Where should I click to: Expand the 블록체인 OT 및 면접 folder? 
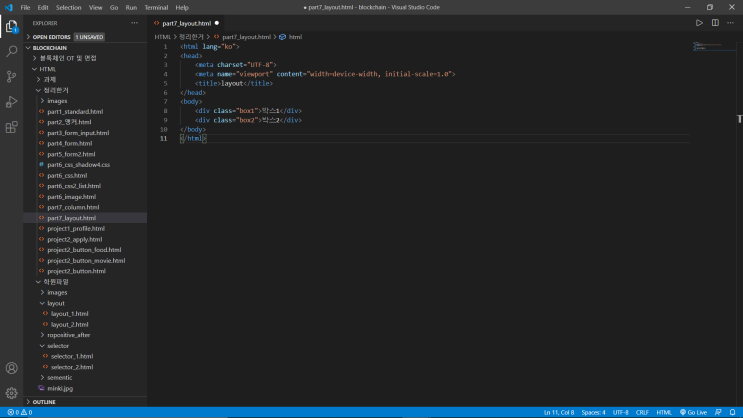(85, 58)
